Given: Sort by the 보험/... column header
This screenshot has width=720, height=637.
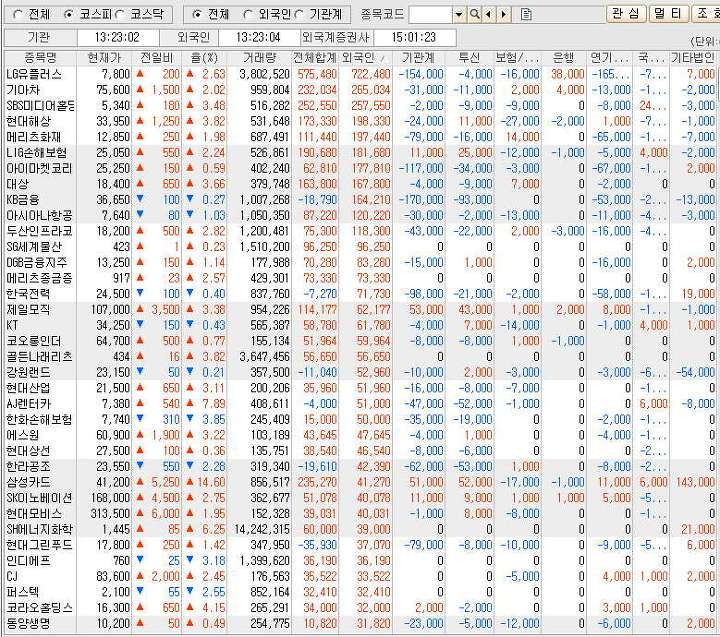Looking at the screenshot, I should tap(518, 58).
